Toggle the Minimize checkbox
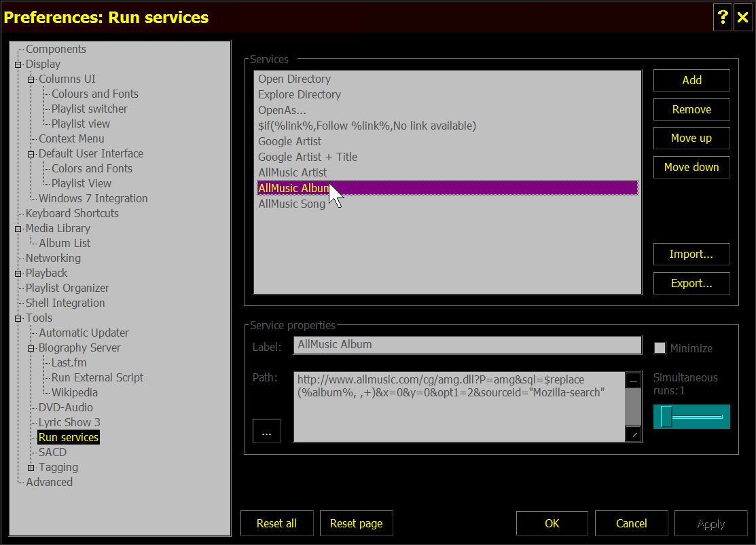Viewport: 756px width, 545px height. [660, 348]
